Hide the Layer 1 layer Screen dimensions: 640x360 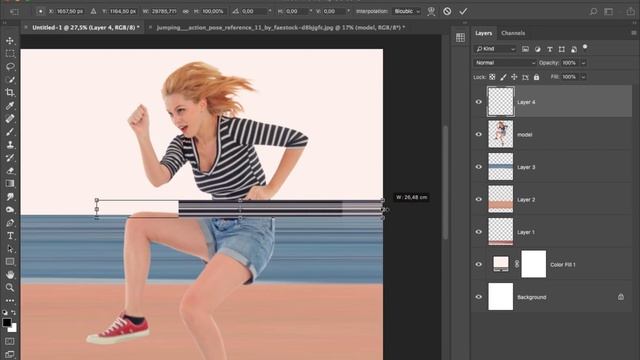pos(478,232)
